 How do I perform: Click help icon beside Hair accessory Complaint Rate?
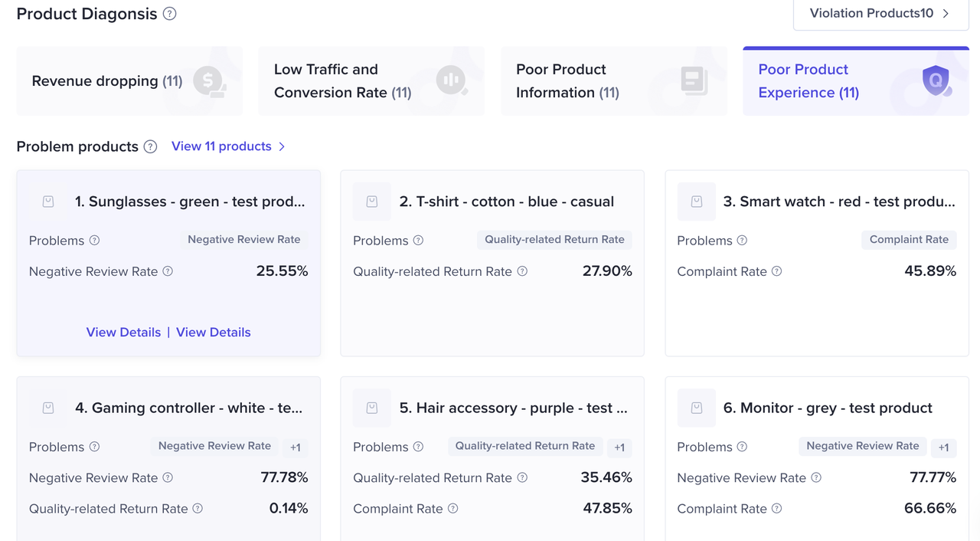[452, 509]
